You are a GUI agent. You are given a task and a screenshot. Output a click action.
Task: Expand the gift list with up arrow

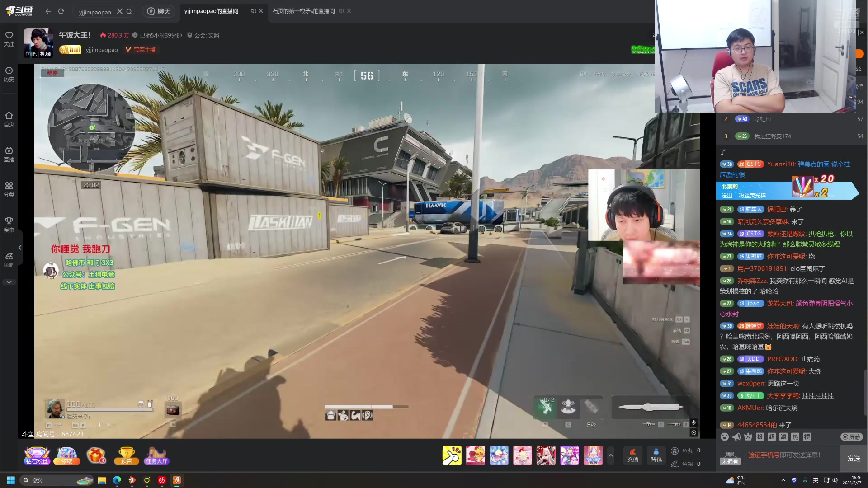(x=611, y=455)
